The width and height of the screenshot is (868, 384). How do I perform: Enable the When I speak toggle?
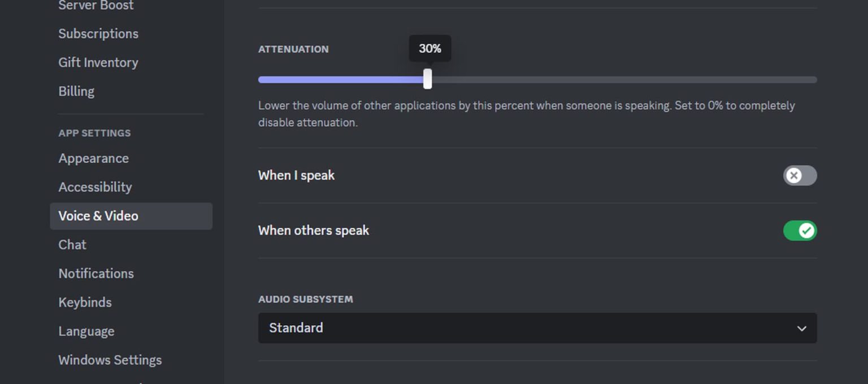pyautogui.click(x=800, y=176)
